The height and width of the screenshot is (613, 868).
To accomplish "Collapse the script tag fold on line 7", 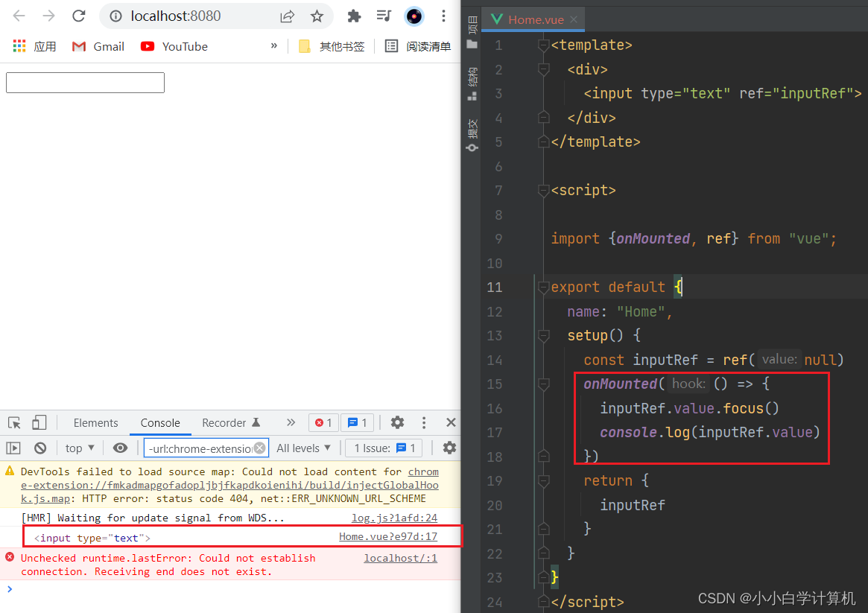I will pyautogui.click(x=544, y=191).
